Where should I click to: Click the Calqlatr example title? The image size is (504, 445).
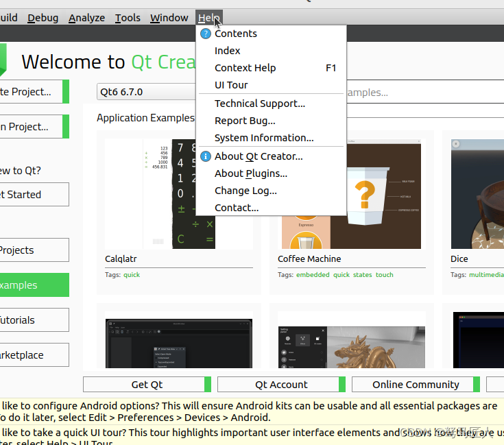coord(121,258)
